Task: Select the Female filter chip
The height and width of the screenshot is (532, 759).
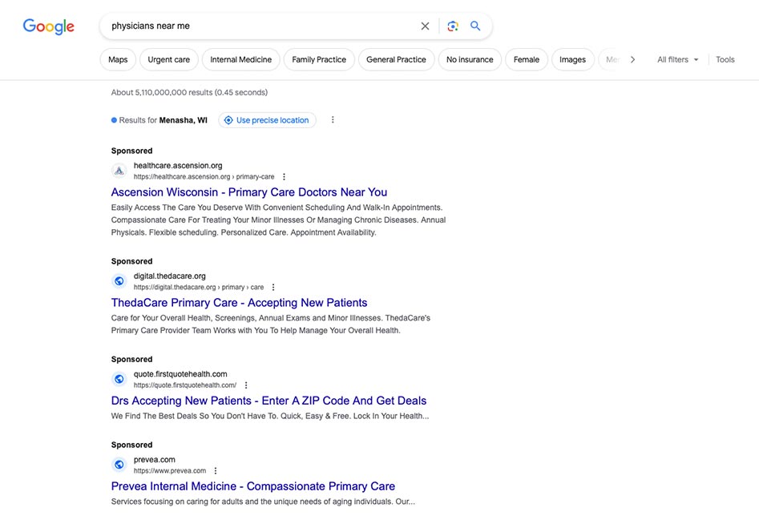Action: coord(526,59)
